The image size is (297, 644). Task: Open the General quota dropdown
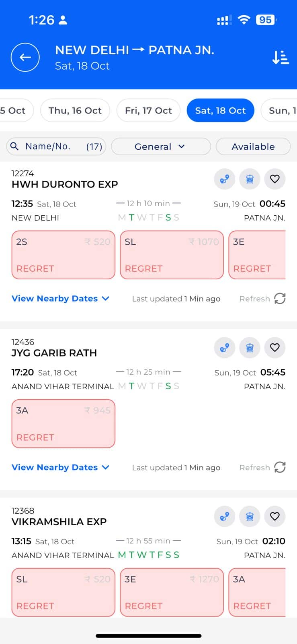(x=160, y=147)
